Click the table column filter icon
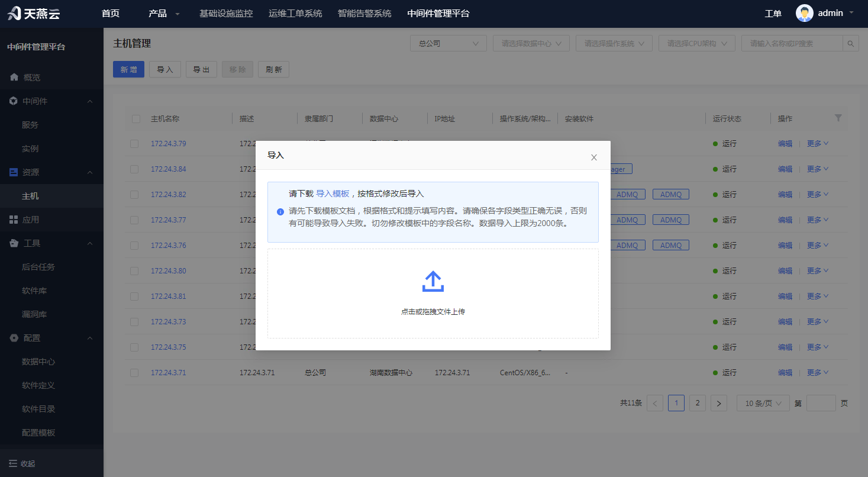 838,118
